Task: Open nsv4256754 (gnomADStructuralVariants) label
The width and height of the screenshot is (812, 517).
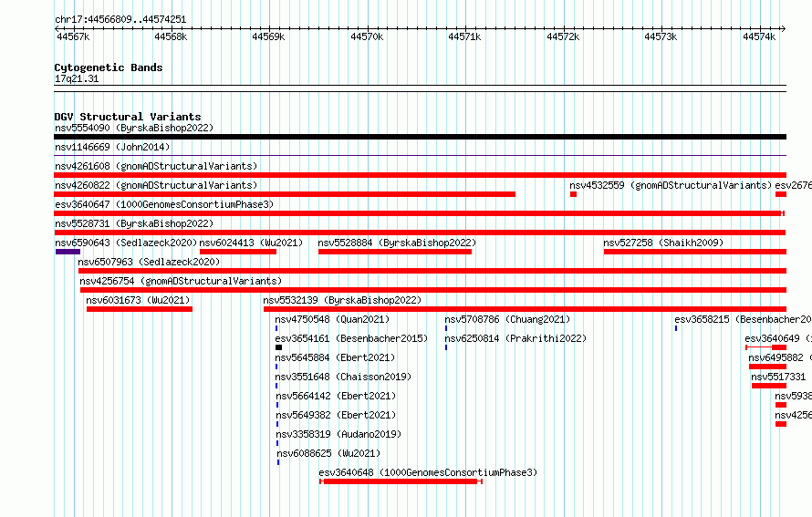Action: (181, 281)
